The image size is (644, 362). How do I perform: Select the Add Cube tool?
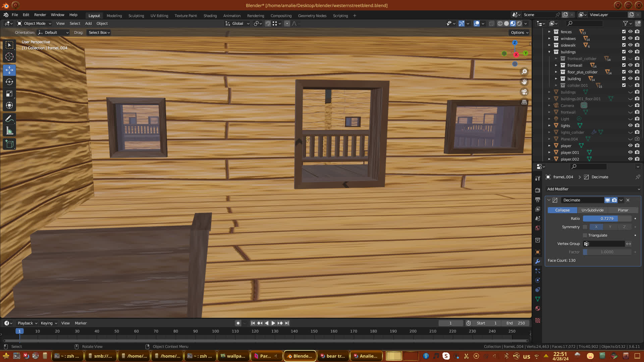[x=9, y=144]
